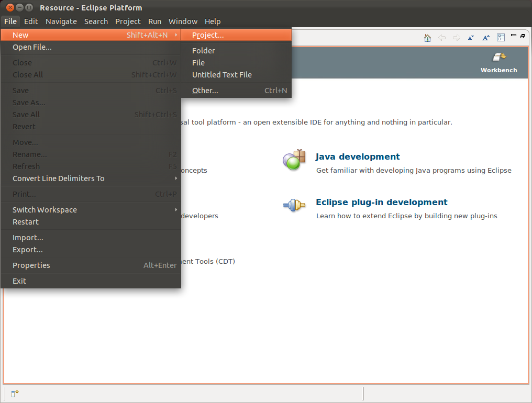This screenshot has width=532, height=403.
Task: Click the greyed-out Revert item
Action: [91, 127]
